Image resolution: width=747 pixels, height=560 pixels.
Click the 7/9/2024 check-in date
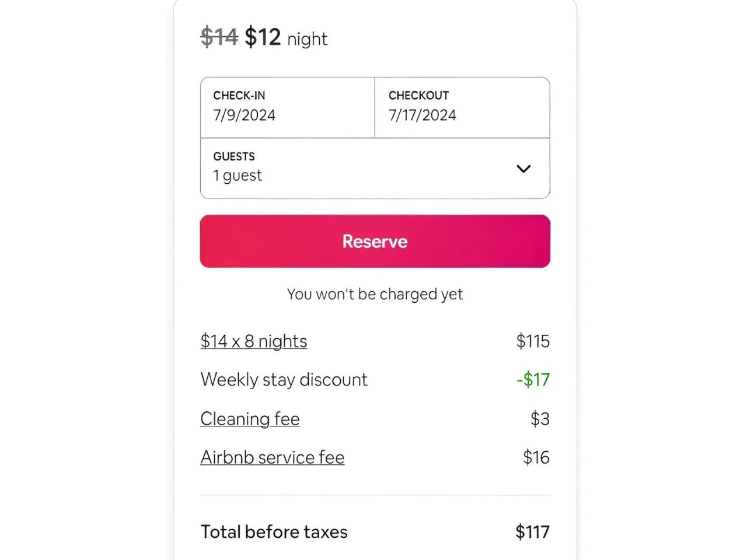[x=243, y=115]
